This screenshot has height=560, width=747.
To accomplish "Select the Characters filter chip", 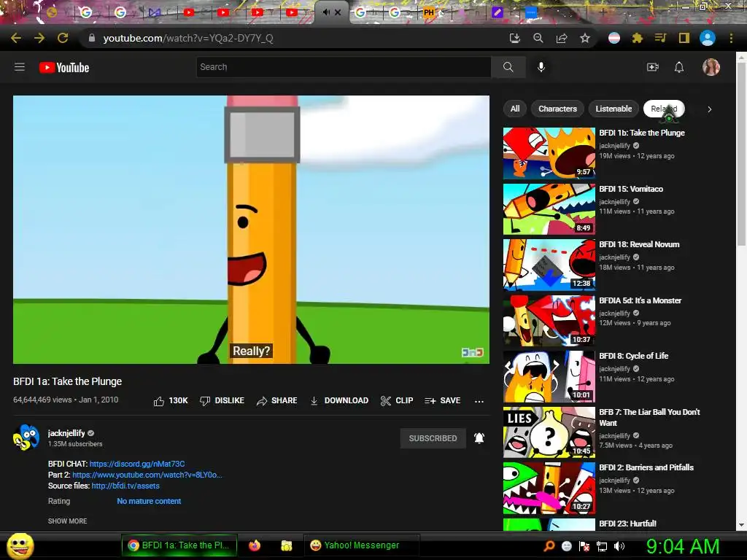I will (x=557, y=109).
